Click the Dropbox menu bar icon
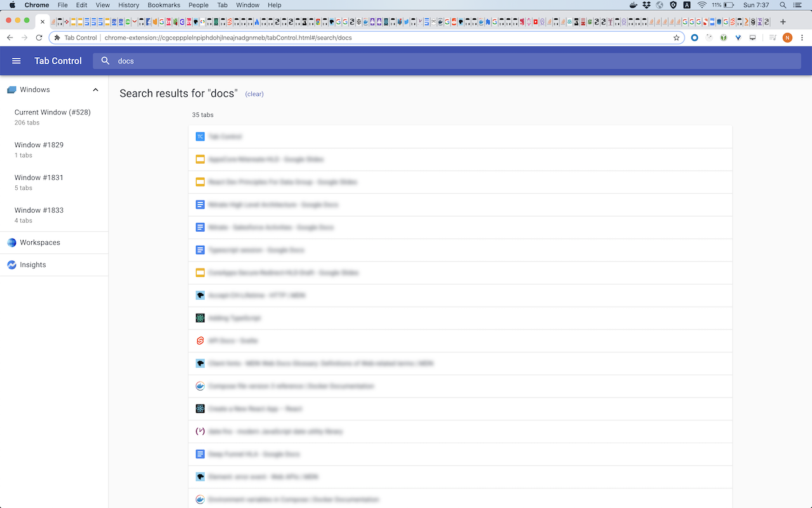 646,5
